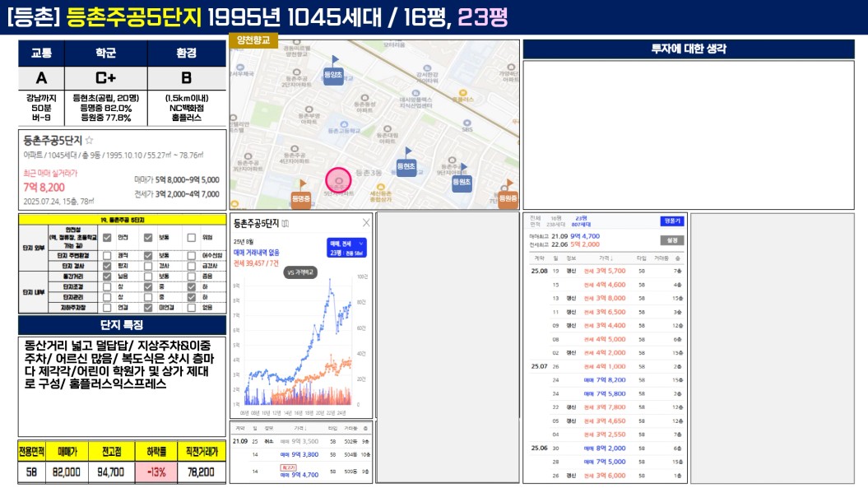Click the 등명중 orange flag marker on map
The width and height of the screenshot is (868, 488).
300,194
